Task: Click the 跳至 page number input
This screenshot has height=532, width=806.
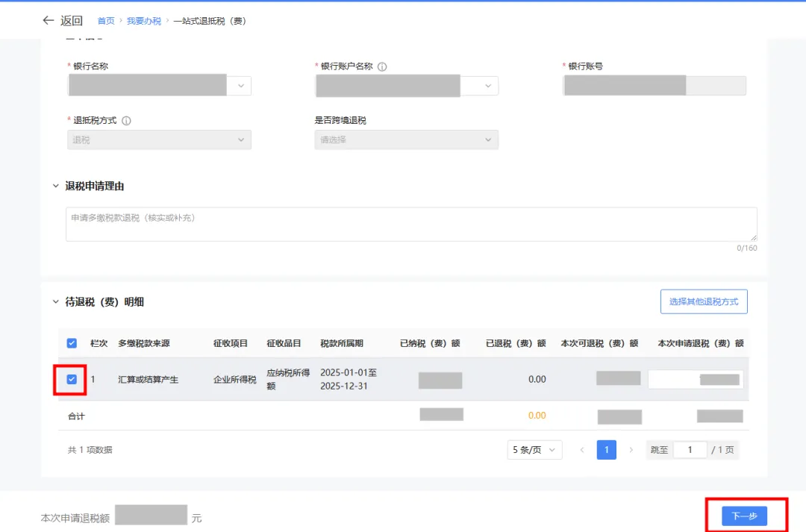Action: 690,450
